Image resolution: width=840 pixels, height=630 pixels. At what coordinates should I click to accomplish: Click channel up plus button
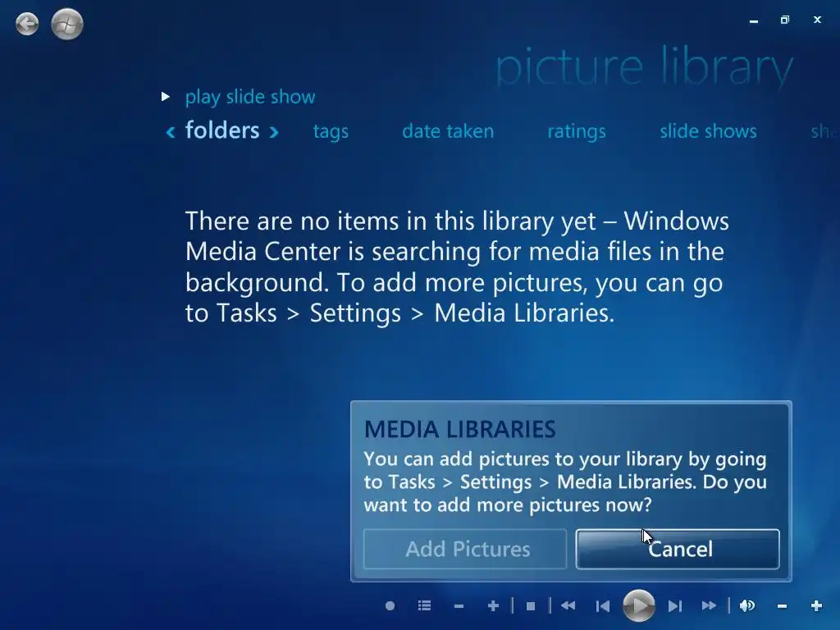[x=493, y=606]
